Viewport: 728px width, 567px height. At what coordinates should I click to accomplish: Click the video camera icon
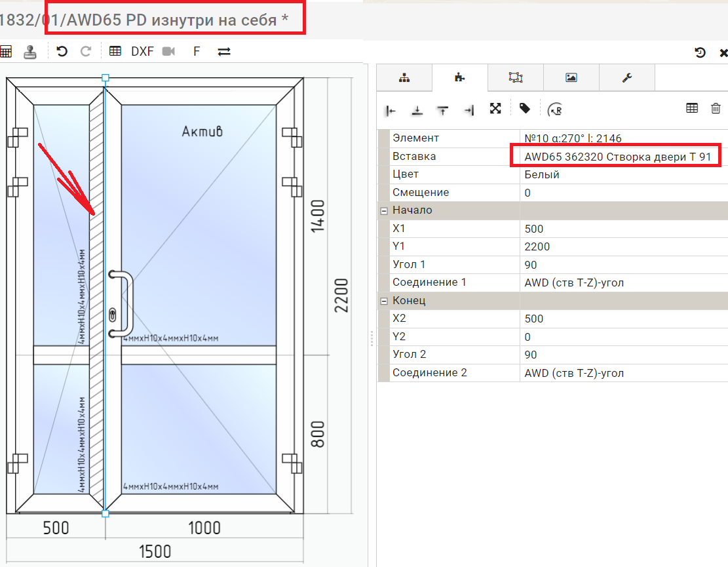click(168, 51)
